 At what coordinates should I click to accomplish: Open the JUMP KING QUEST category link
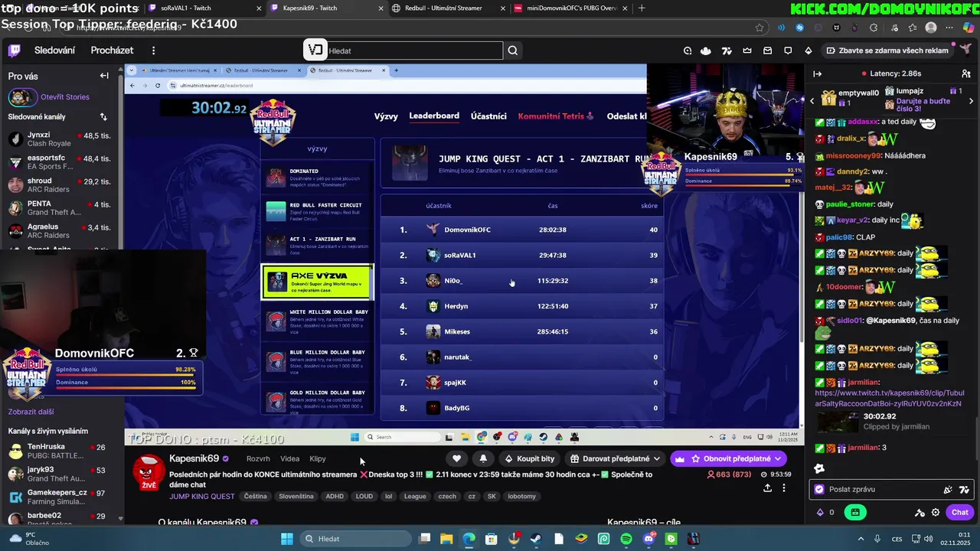[202, 496]
